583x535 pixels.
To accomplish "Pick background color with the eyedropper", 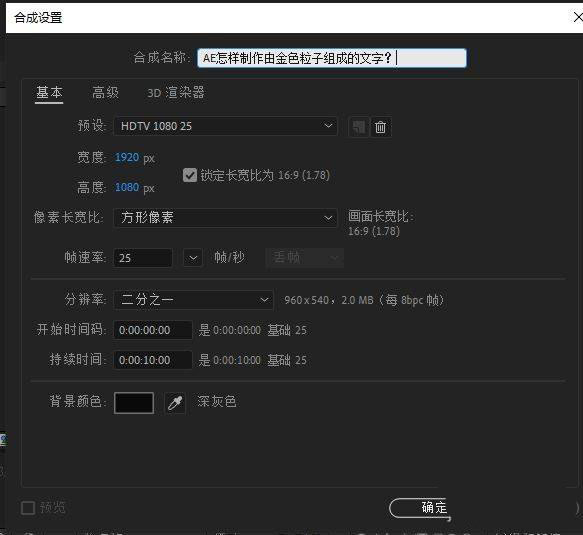I will point(175,403).
